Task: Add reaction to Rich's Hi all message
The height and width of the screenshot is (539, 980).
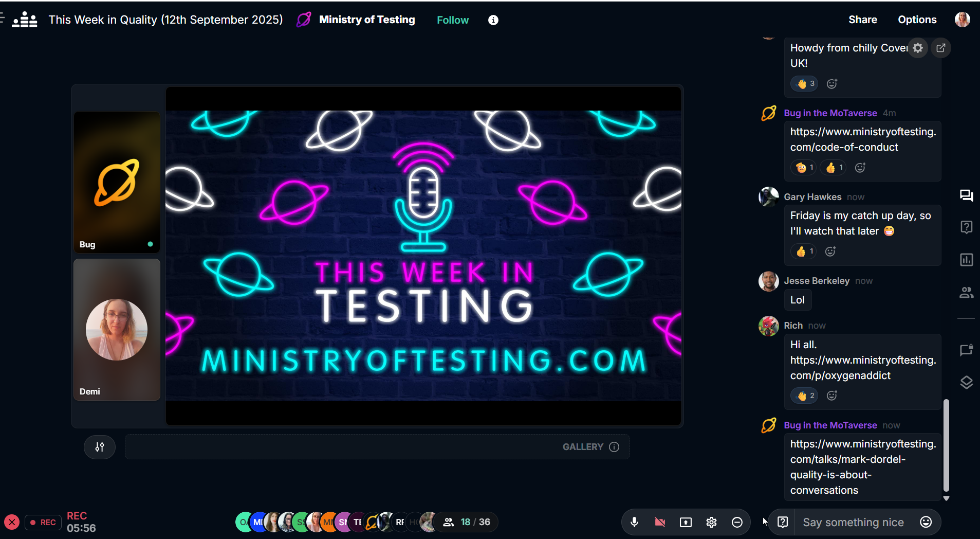Action: pos(832,395)
